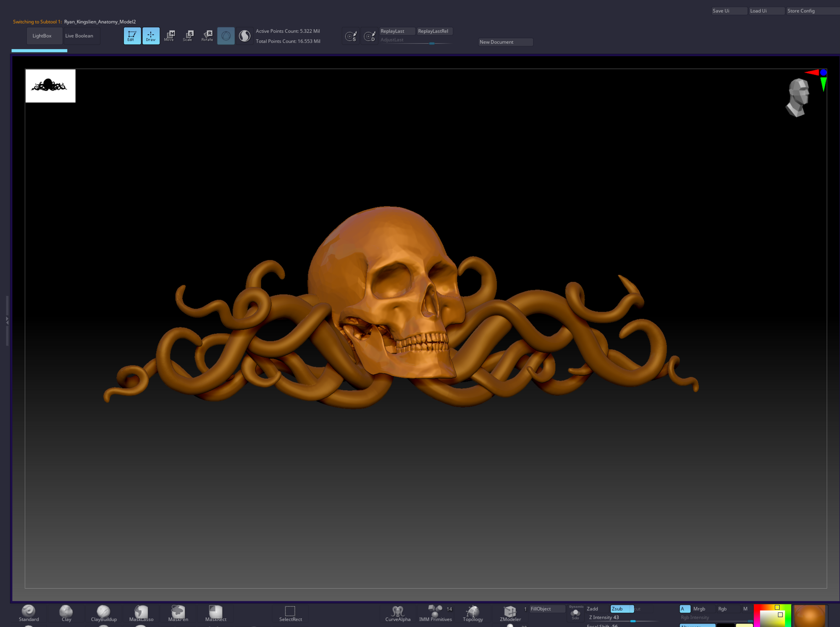840x627 pixels.
Task: Activate the MaskLasso brush
Action: coord(141,613)
